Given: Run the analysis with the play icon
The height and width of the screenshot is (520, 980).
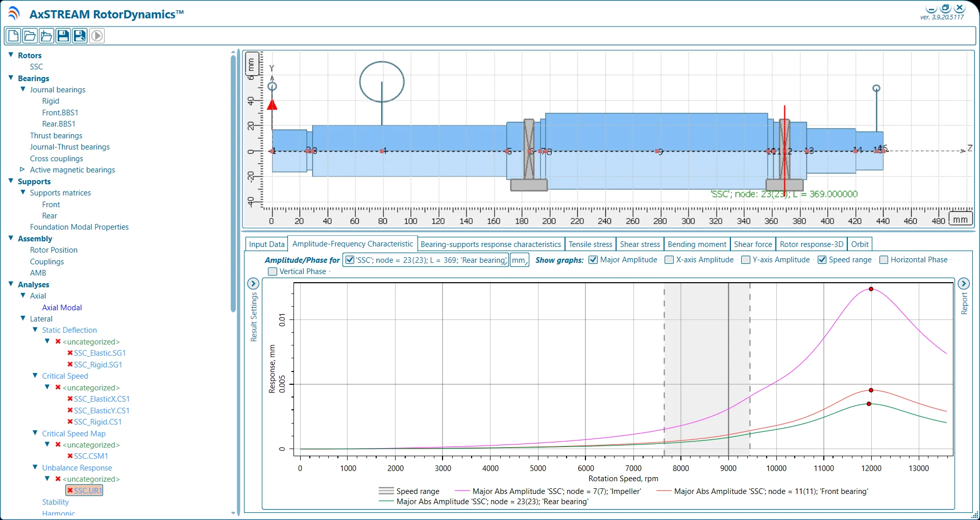Looking at the screenshot, I should tap(96, 35).
